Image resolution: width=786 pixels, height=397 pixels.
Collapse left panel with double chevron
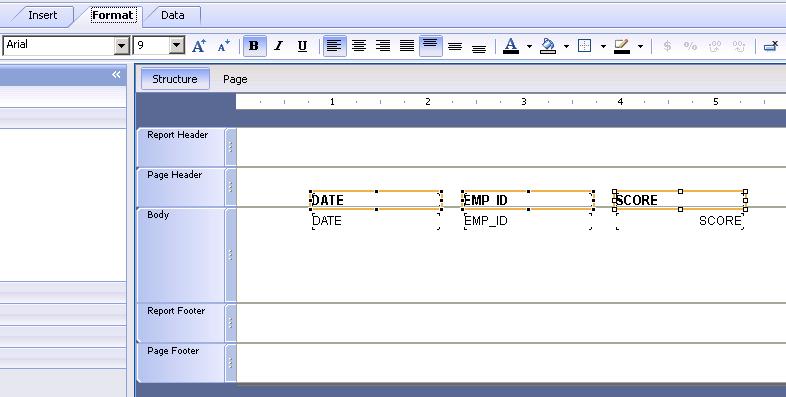pyautogui.click(x=116, y=75)
